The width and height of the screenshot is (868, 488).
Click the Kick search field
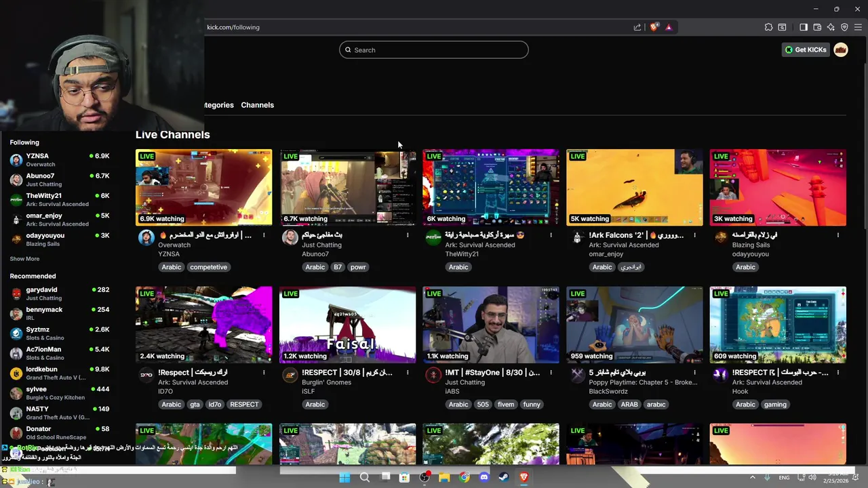tap(434, 49)
